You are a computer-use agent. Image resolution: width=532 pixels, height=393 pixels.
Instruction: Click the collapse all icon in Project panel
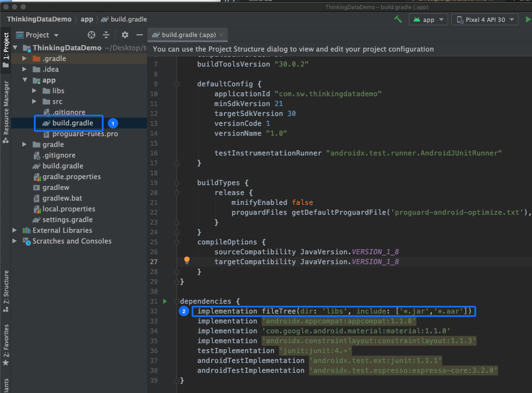[x=106, y=35]
